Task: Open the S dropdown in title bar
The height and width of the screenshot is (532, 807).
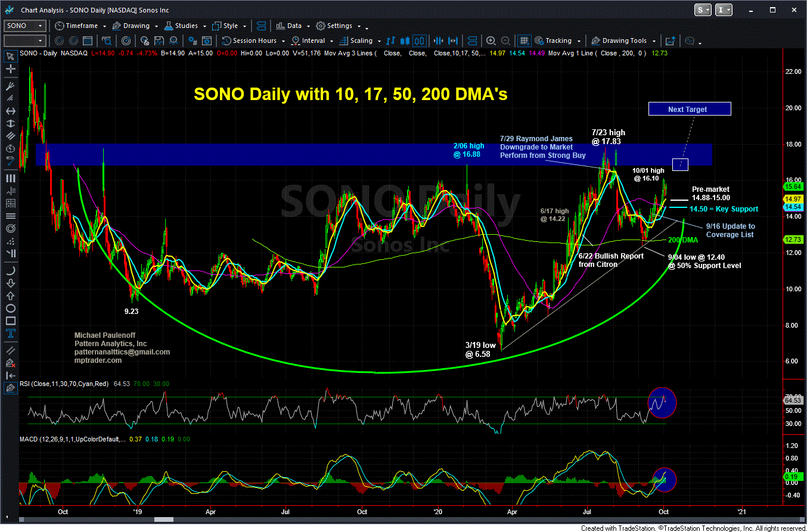Action: [x=703, y=10]
